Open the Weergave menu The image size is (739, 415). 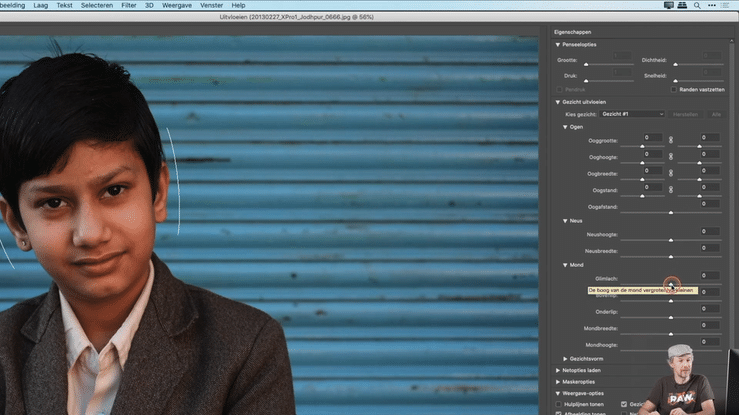click(177, 5)
